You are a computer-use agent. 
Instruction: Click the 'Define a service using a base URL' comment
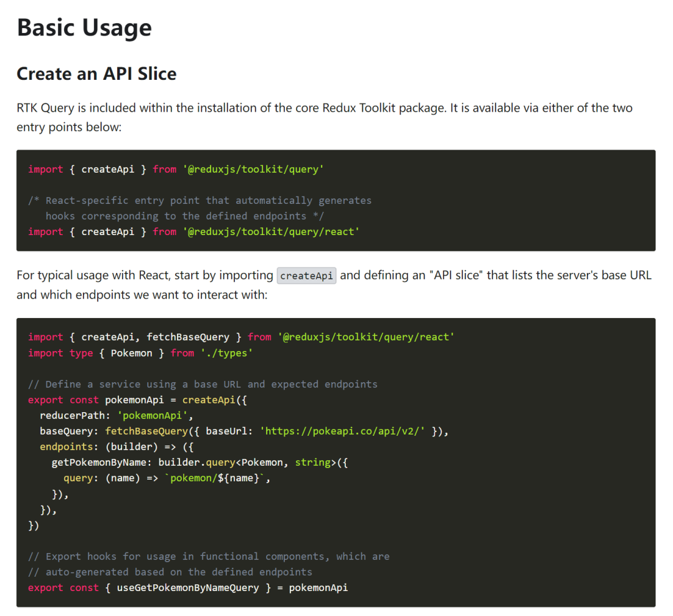coord(203,384)
